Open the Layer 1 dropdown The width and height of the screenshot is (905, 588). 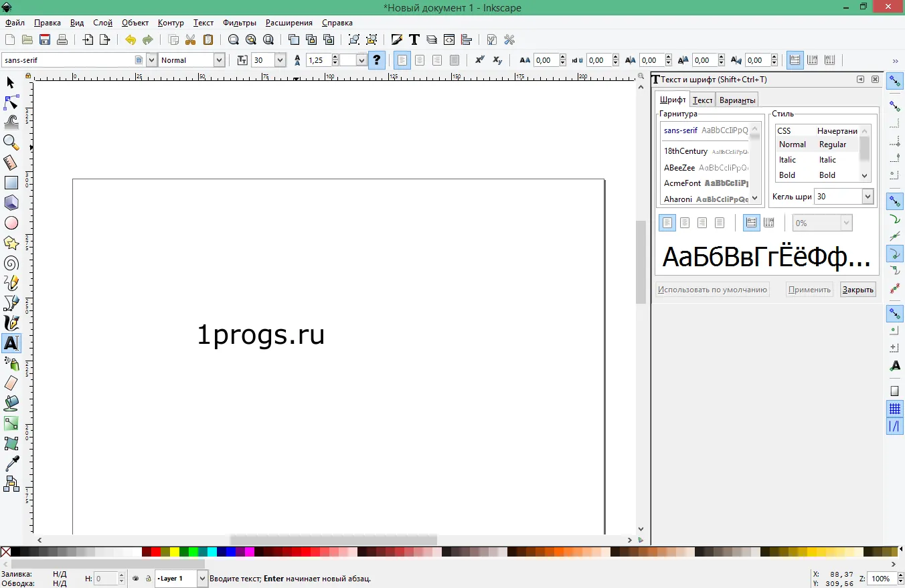click(x=202, y=579)
